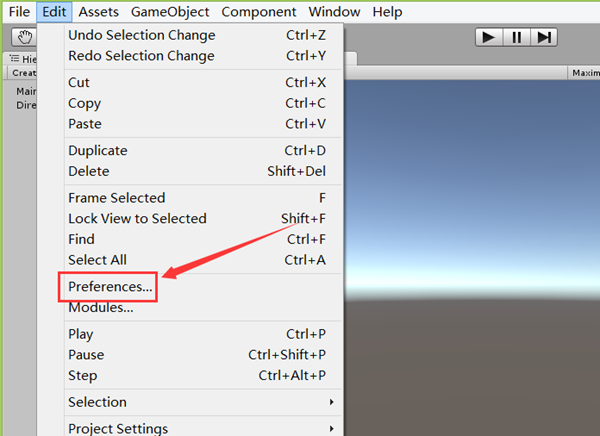Choose Preferences... from the Edit menu
The image size is (600, 436).
coord(110,287)
